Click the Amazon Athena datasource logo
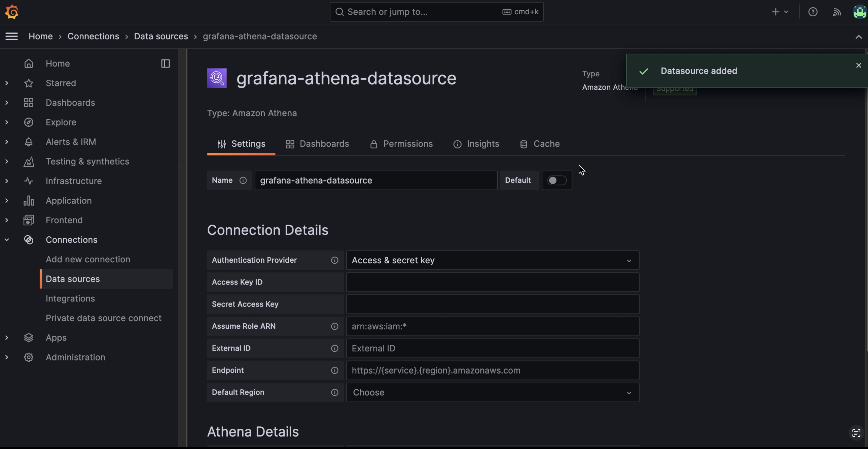868x449 pixels. click(x=217, y=78)
